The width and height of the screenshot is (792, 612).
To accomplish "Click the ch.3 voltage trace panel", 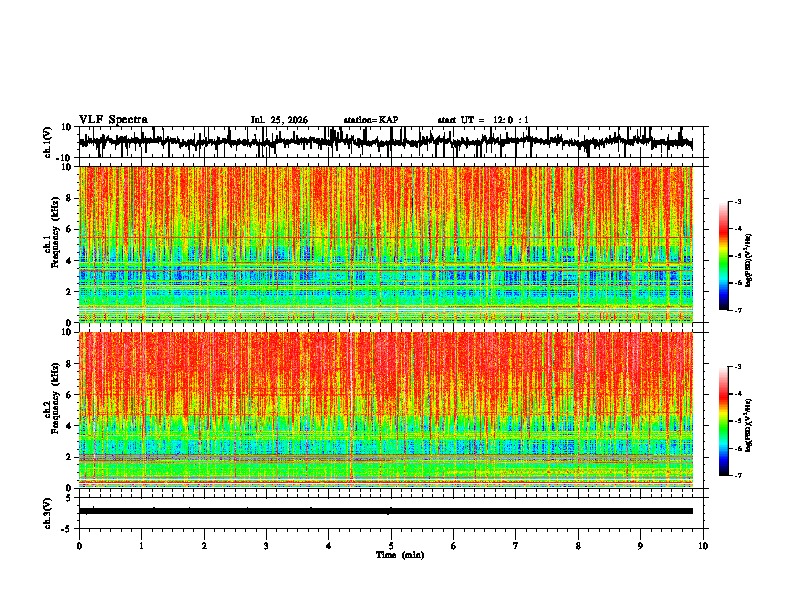I will point(391,513).
